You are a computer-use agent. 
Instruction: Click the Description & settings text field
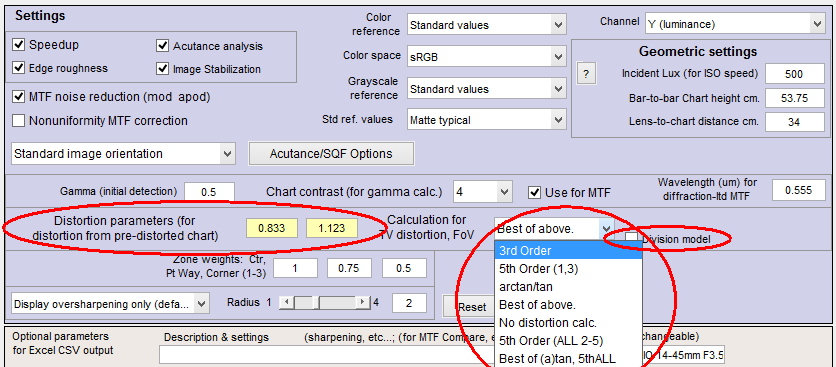[x=326, y=355]
